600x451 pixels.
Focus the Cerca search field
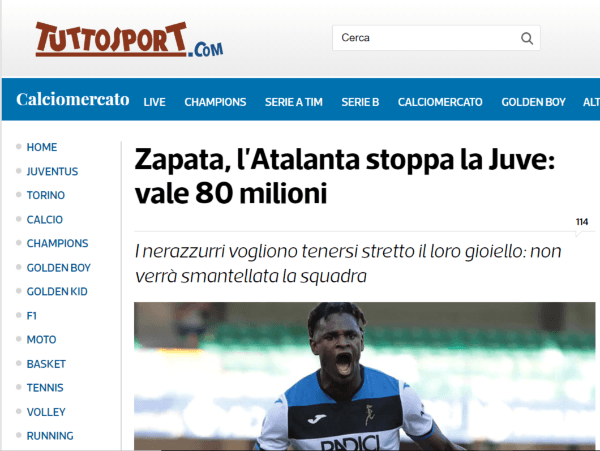tap(436, 38)
